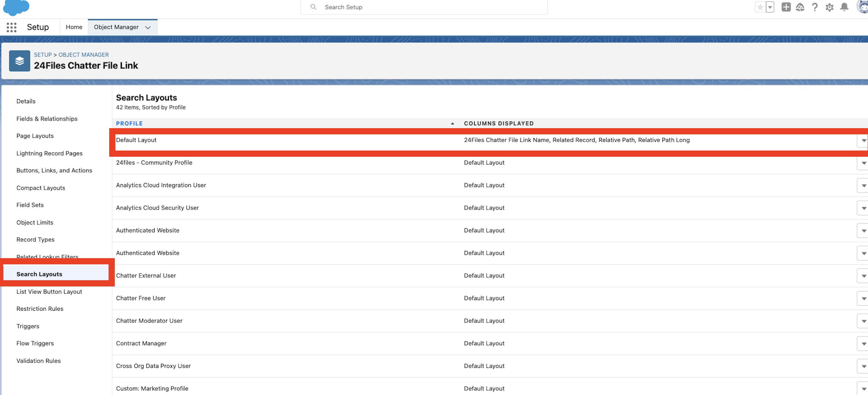Image resolution: width=868 pixels, height=395 pixels.
Task: Expand the favorites list dropdown arrow
Action: click(x=770, y=7)
